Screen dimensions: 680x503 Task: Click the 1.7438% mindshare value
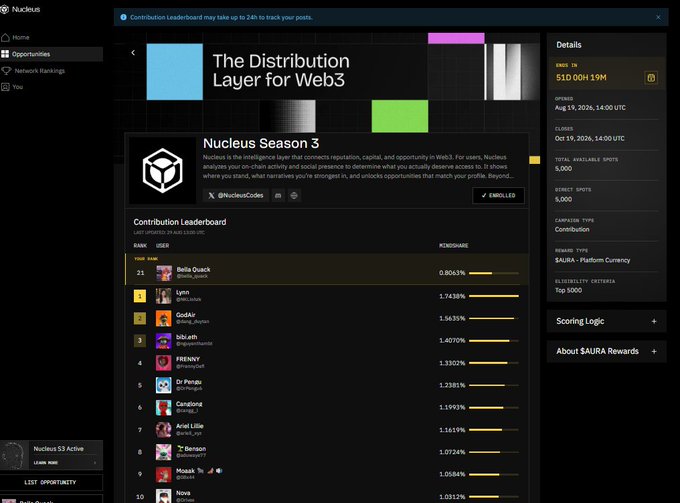[452, 296]
